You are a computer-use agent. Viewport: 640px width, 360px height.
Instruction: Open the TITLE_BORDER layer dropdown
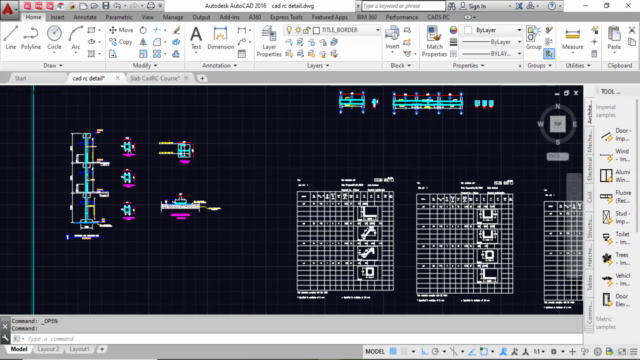tap(377, 30)
